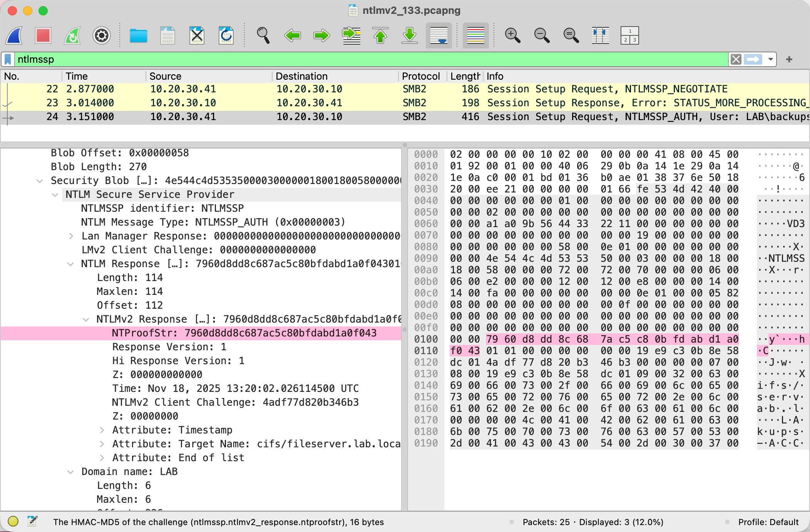Image resolution: width=810 pixels, height=532 pixels.
Task: Expand Attribute: Timestamp entry
Action: pos(102,430)
